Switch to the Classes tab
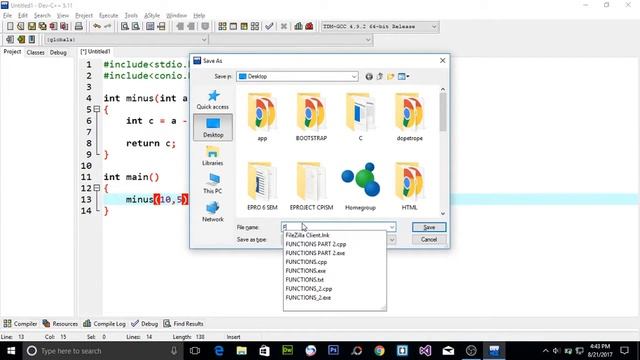The height and width of the screenshot is (360, 640). point(36,52)
